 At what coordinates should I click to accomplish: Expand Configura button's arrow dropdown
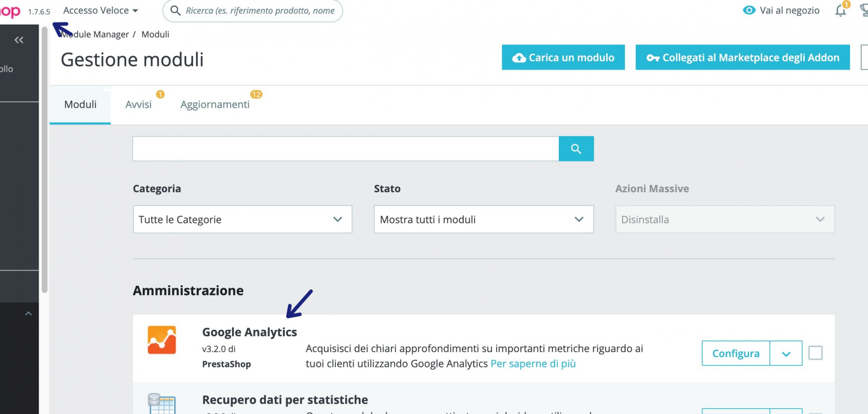786,353
